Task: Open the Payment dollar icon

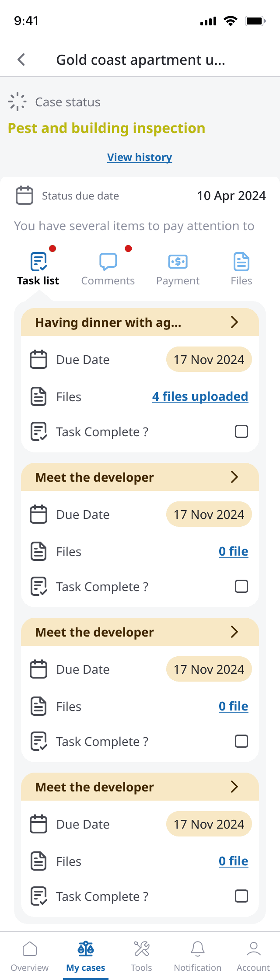Action: pyautogui.click(x=178, y=262)
